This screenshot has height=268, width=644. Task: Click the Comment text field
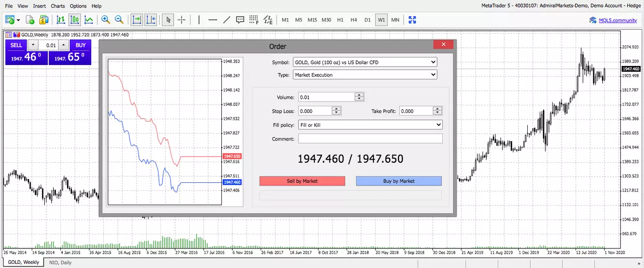pos(370,139)
